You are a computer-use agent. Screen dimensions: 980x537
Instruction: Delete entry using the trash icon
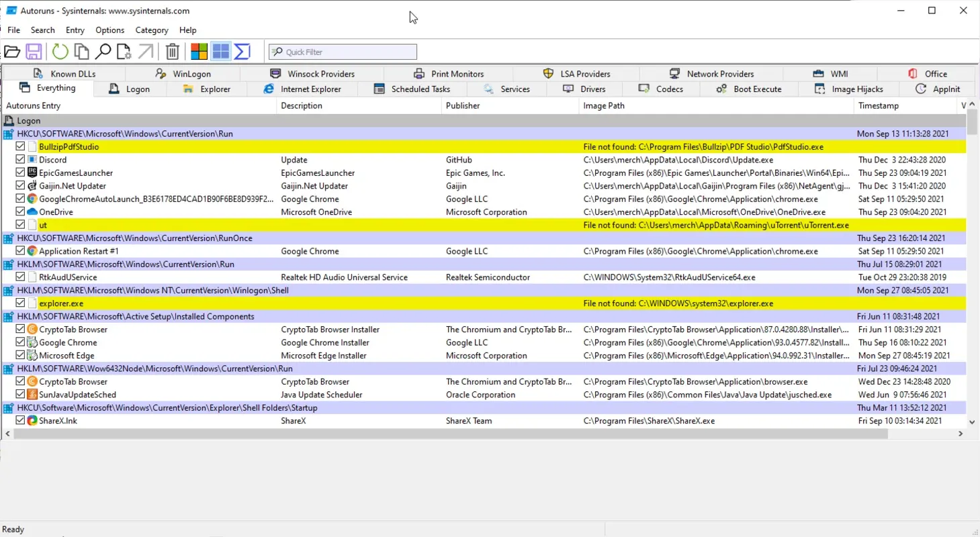173,52
